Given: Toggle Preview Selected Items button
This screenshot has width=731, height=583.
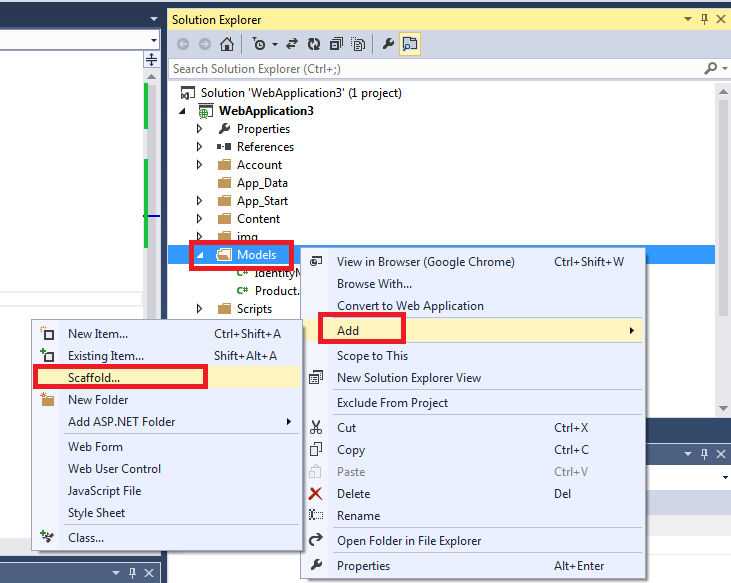Looking at the screenshot, I should click(x=410, y=44).
